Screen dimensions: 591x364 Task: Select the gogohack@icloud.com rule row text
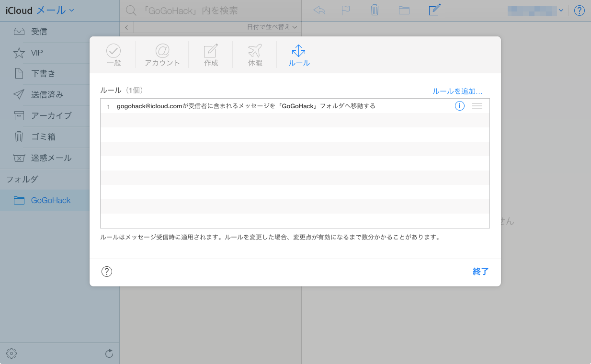(246, 106)
